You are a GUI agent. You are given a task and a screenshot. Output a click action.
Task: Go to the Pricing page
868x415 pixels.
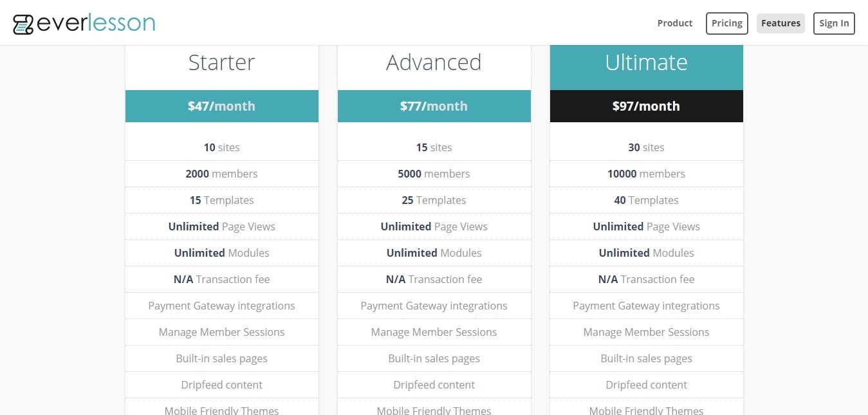726,23
